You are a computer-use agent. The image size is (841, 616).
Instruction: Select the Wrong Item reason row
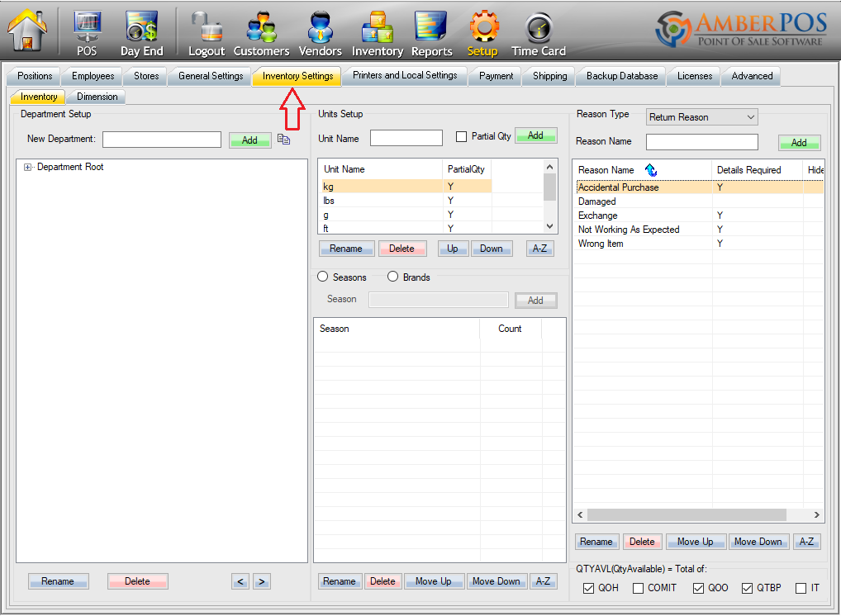[x=700, y=244]
